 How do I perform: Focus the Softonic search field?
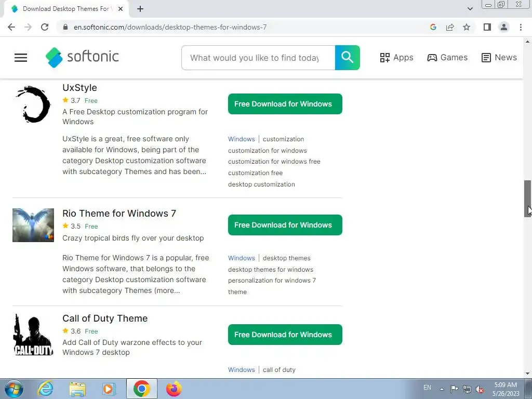click(x=258, y=58)
